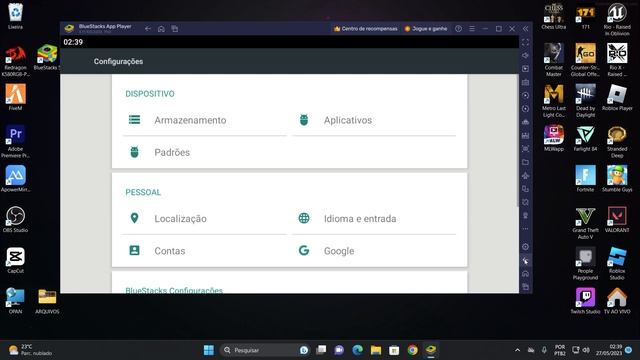The image size is (640, 360).
Task: Expand hidden system tray icons chevron
Action: (x=517, y=350)
